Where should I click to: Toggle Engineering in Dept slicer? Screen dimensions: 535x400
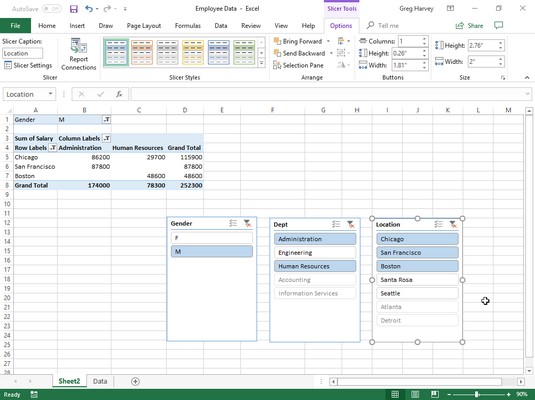click(x=315, y=253)
